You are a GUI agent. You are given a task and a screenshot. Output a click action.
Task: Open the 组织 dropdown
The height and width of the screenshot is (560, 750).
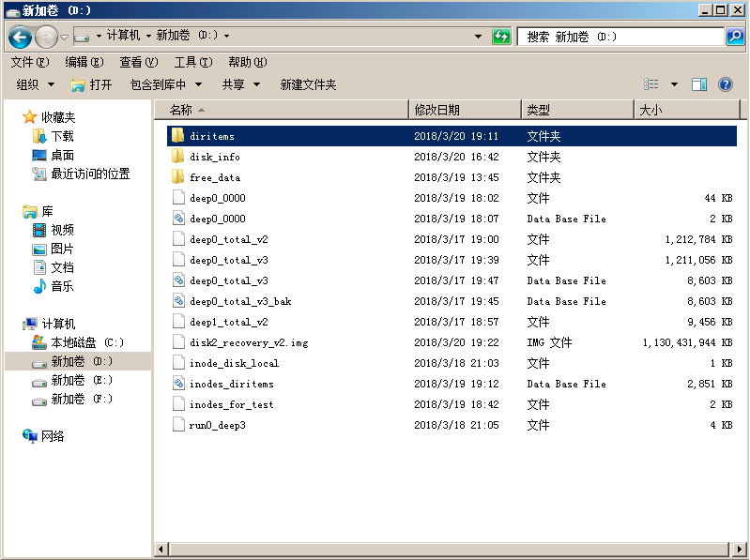tap(36, 84)
